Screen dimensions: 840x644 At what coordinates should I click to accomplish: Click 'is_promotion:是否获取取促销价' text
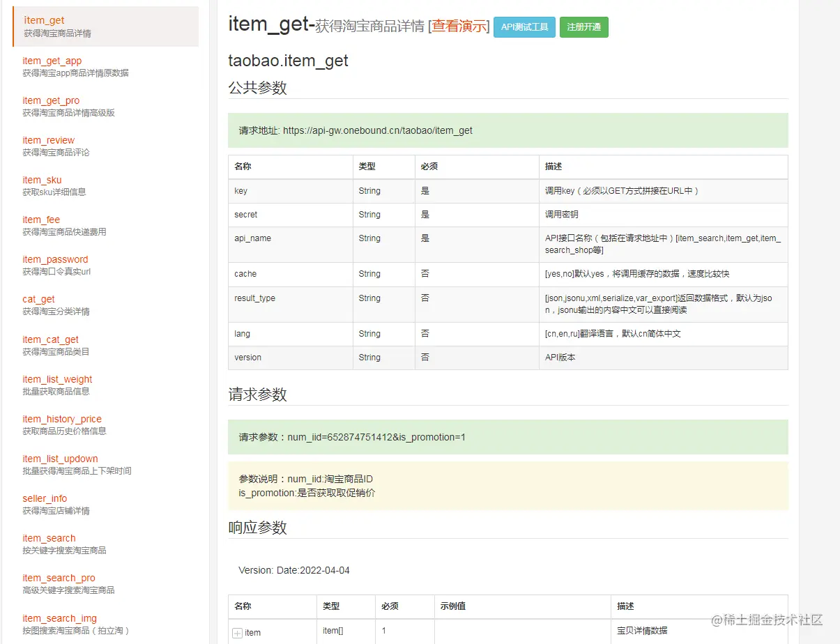click(x=307, y=493)
